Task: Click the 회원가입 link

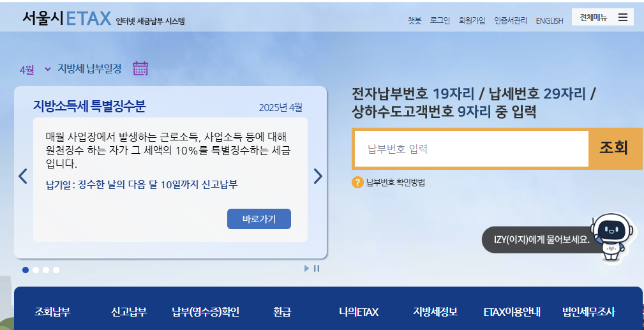Action: [x=472, y=20]
